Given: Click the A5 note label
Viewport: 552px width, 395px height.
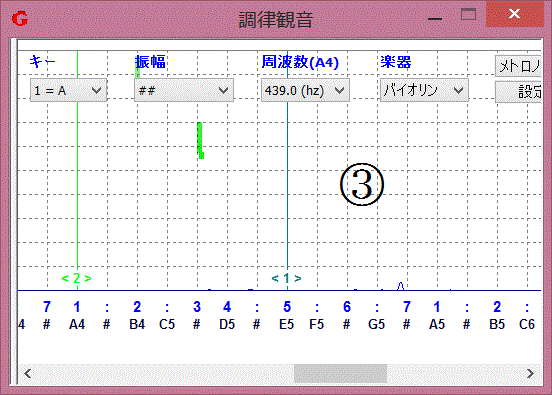Looking at the screenshot, I should click(437, 324).
